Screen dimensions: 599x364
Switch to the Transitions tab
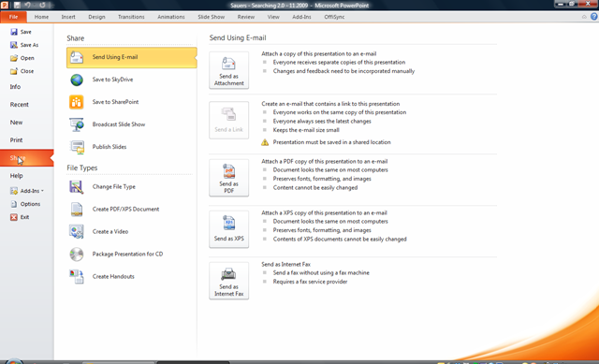tap(131, 17)
